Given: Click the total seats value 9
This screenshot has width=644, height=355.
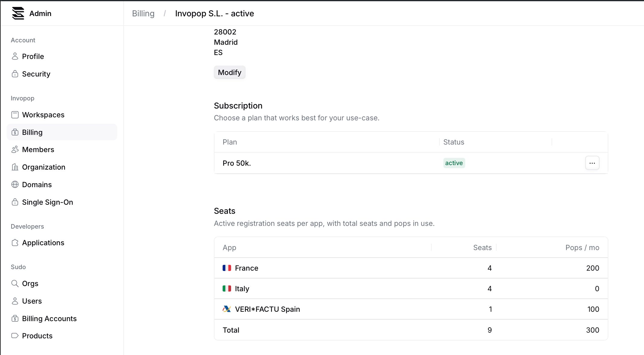Looking at the screenshot, I should [x=490, y=330].
